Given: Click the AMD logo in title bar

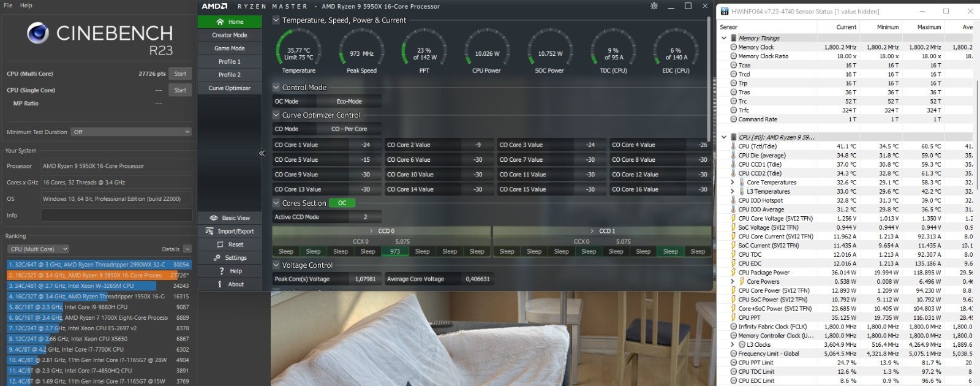Looking at the screenshot, I should [214, 6].
